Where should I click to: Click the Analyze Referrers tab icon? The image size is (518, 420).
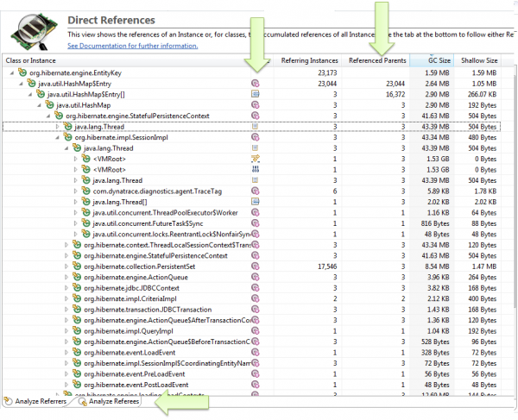(8, 401)
